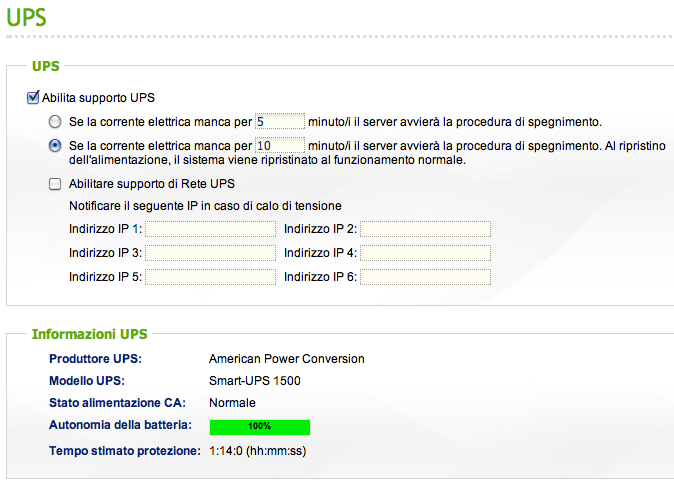Click into the Indirizzo IP 3 field

pos(210,253)
